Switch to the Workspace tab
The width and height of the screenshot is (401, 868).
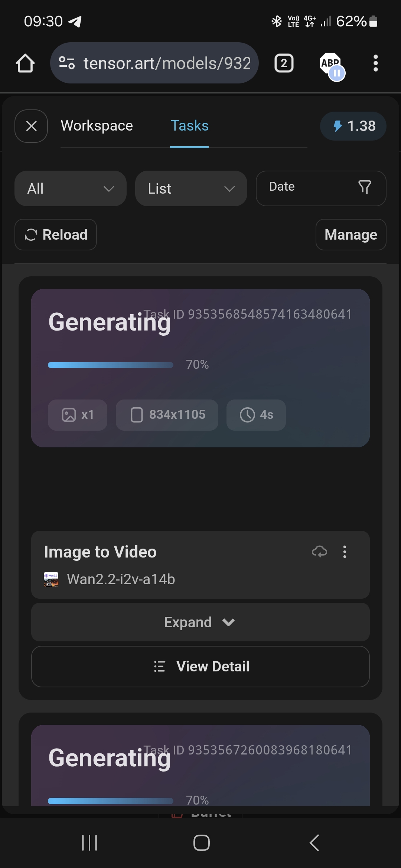click(97, 126)
